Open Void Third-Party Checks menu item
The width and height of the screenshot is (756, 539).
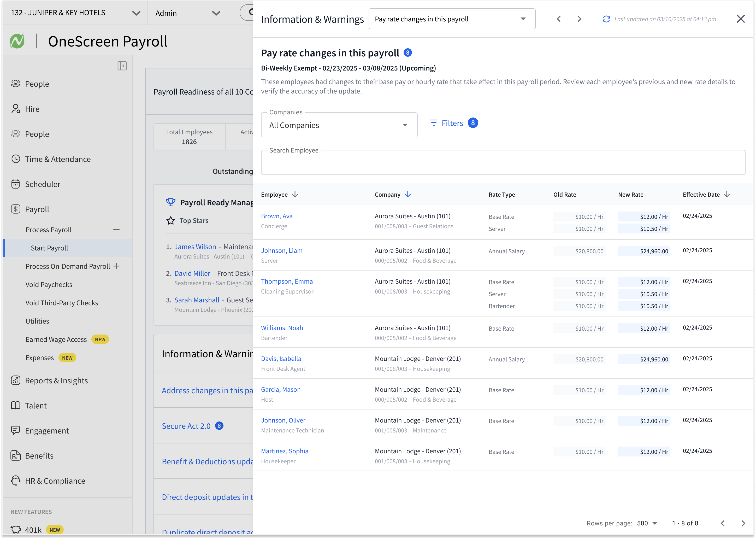[62, 303]
